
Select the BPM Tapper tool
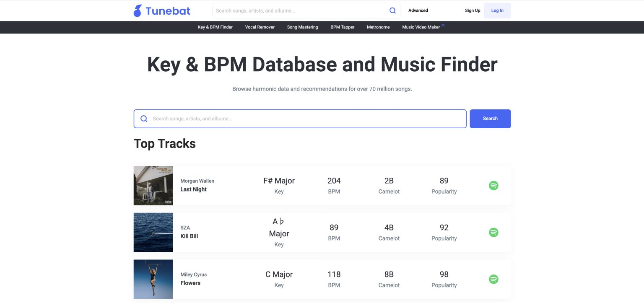[x=342, y=27]
